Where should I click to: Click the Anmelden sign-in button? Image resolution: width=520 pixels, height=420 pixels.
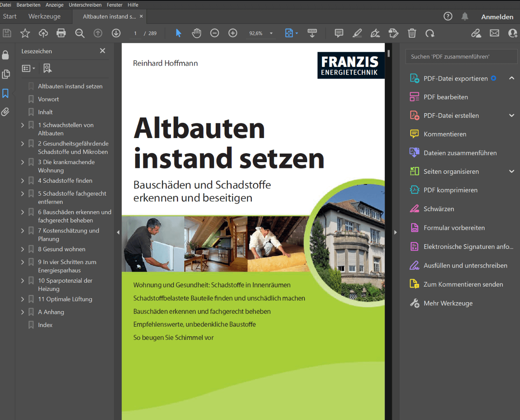click(497, 16)
